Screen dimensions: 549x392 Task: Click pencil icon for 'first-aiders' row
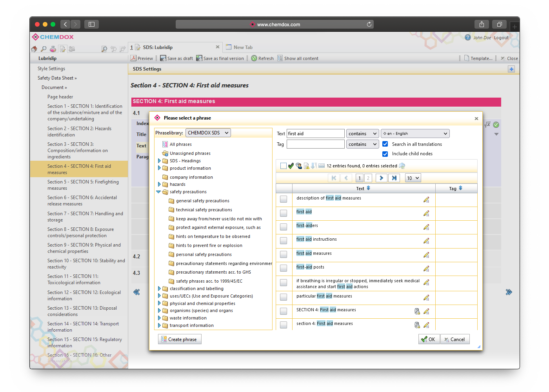[426, 227]
